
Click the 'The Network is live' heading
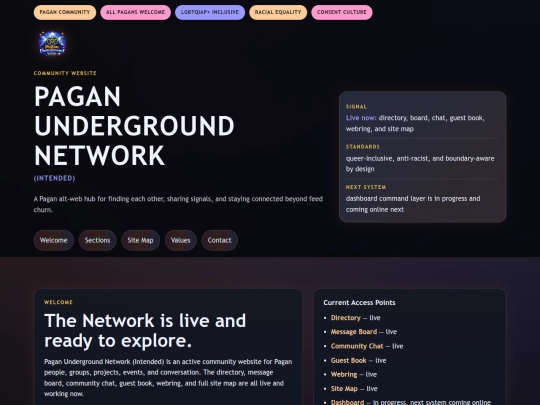145,330
